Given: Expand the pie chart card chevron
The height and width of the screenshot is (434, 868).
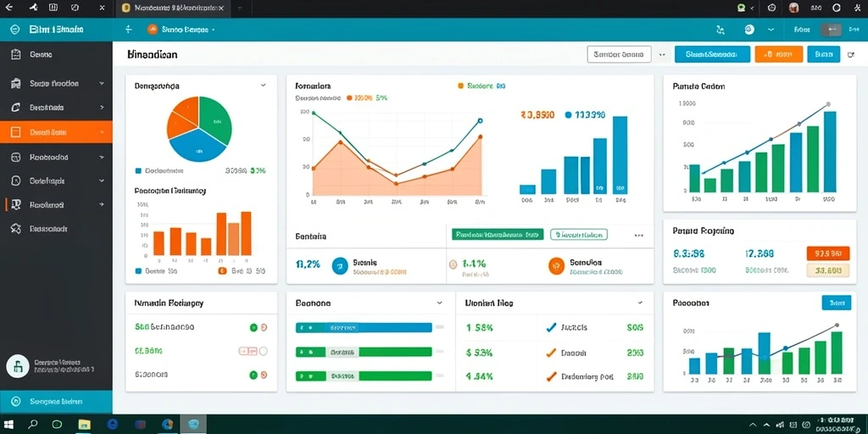Looking at the screenshot, I should [x=263, y=86].
